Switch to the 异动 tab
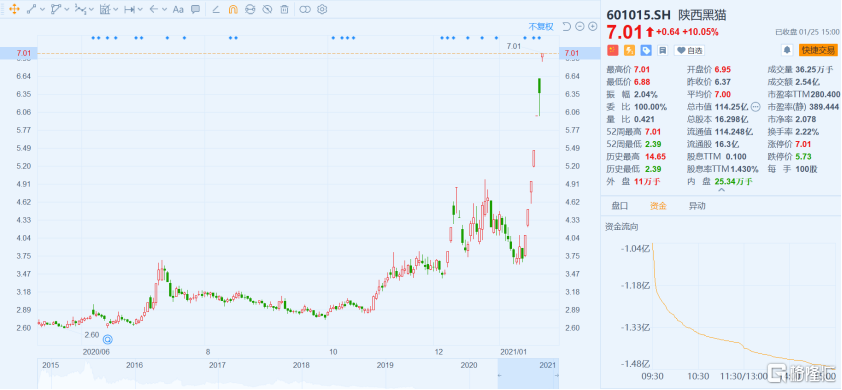This screenshot has height=390, width=842. point(697,206)
